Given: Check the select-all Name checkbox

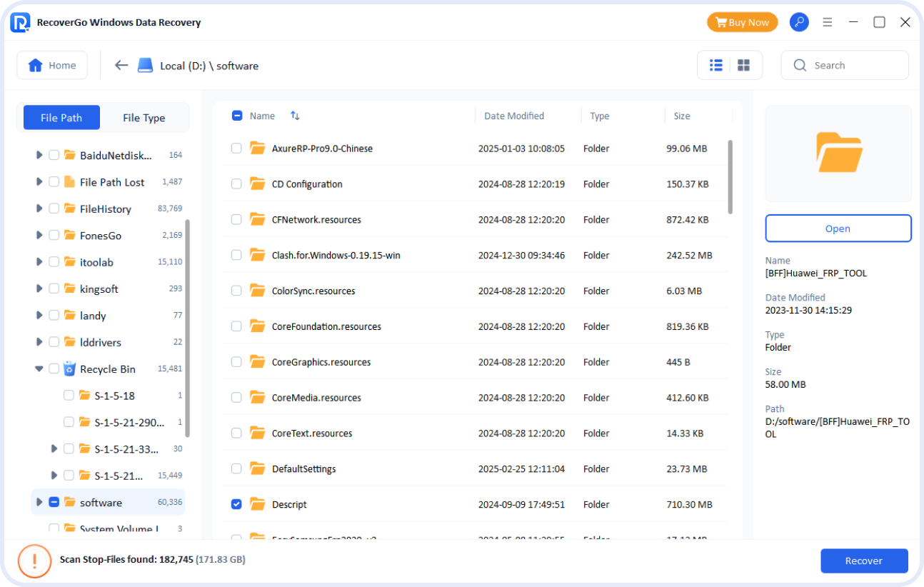Looking at the screenshot, I should point(236,115).
